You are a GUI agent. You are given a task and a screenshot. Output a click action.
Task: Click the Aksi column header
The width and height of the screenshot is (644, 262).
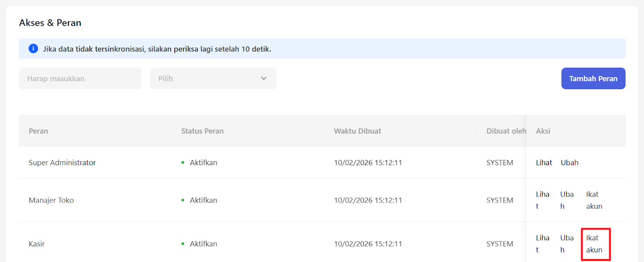[x=543, y=131]
